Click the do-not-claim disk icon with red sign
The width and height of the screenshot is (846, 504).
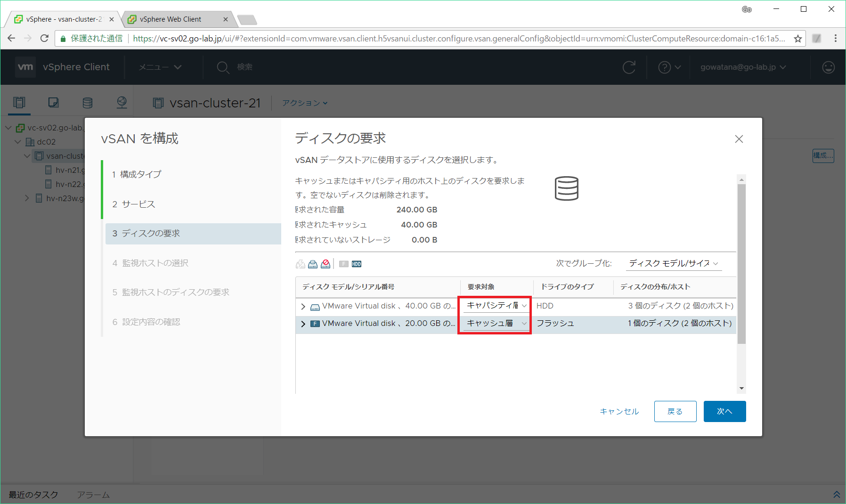[325, 264]
